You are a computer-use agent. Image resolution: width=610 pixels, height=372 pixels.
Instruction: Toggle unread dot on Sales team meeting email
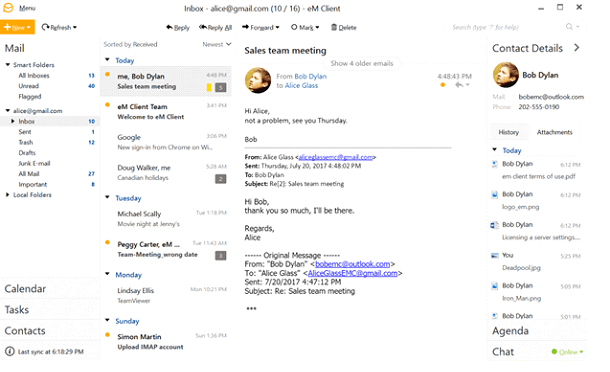coord(107,74)
